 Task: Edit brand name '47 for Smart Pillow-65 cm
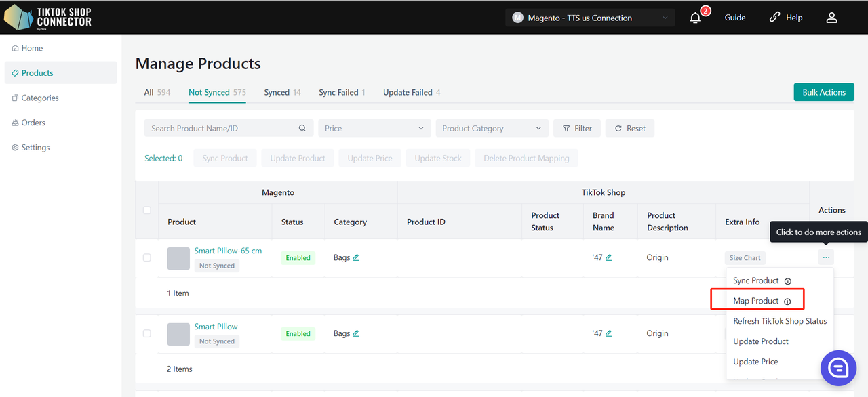point(608,257)
